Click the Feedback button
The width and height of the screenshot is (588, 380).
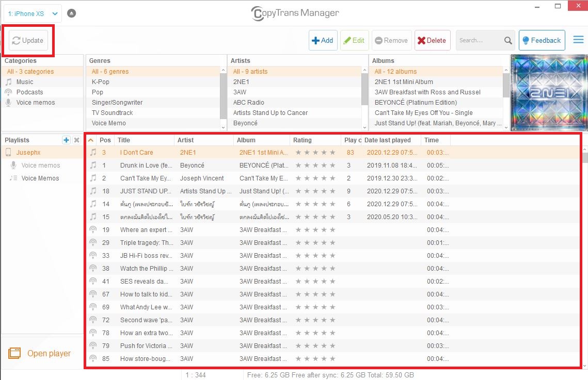click(542, 40)
